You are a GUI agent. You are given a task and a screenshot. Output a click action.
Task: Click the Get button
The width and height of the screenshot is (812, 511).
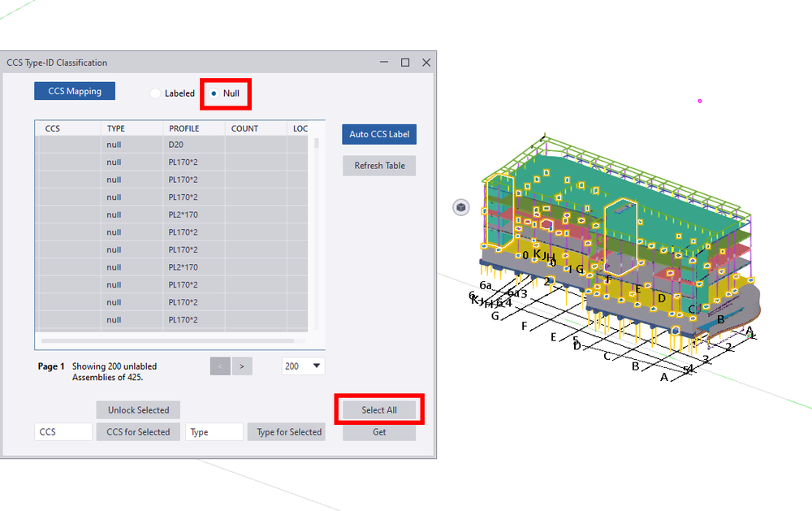378,431
